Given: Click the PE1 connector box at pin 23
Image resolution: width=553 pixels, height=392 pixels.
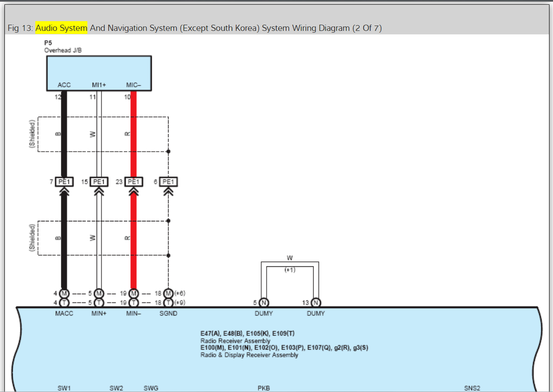Looking at the screenshot, I should (x=134, y=182).
